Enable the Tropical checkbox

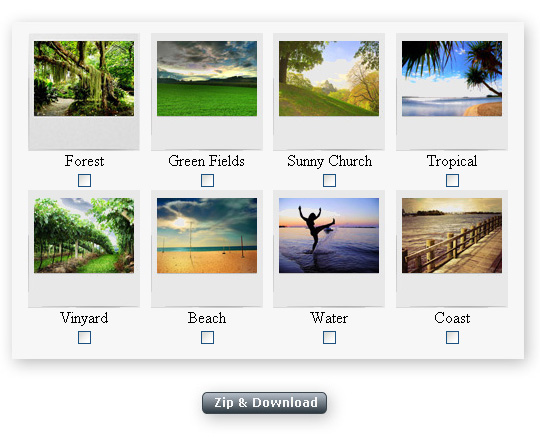[x=452, y=180]
